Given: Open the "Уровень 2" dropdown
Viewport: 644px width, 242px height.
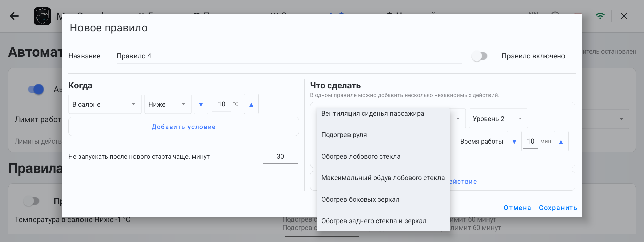Looking at the screenshot, I should pyautogui.click(x=498, y=119).
